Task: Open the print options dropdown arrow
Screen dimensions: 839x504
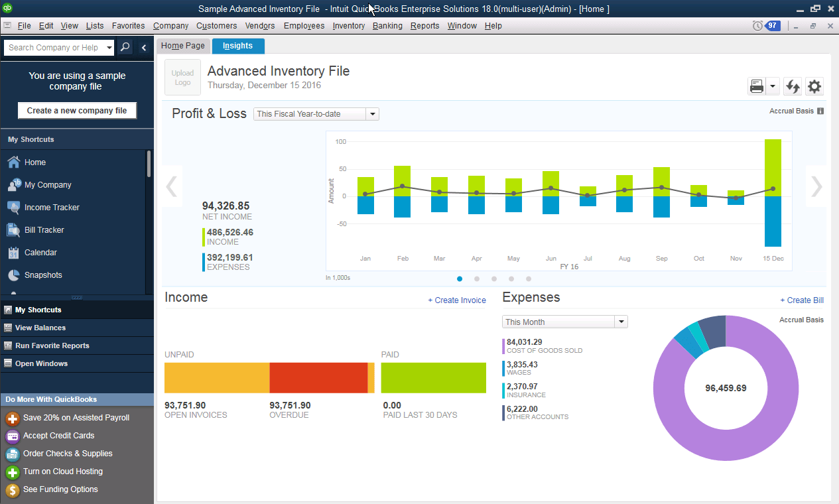Action: 773,86
